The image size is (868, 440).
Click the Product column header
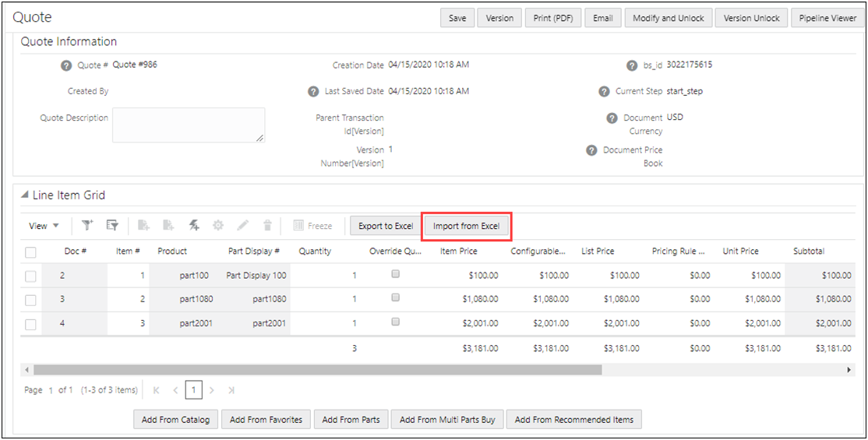[172, 252]
